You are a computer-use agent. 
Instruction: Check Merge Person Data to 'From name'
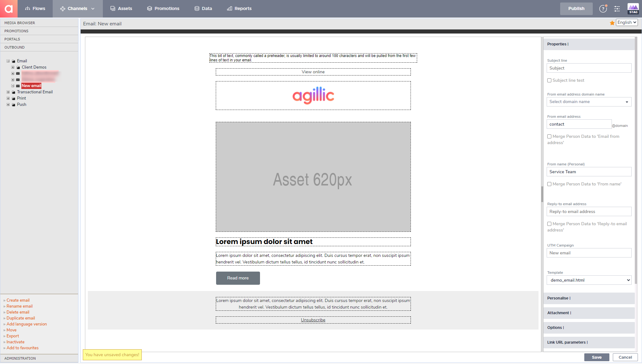coord(549,184)
